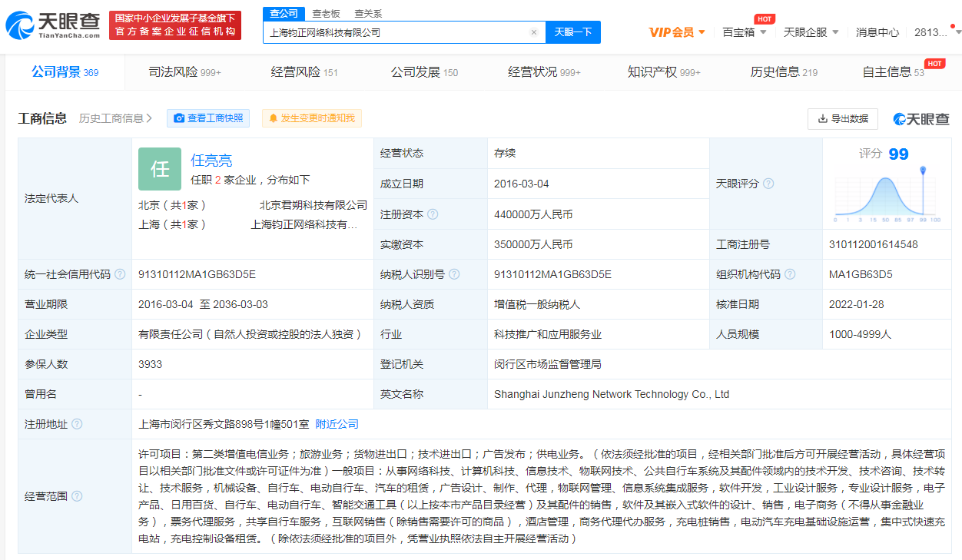Viewport: 962px width, 560px height.
Task: Click the 工商信息 section heading
Action: tap(42, 118)
